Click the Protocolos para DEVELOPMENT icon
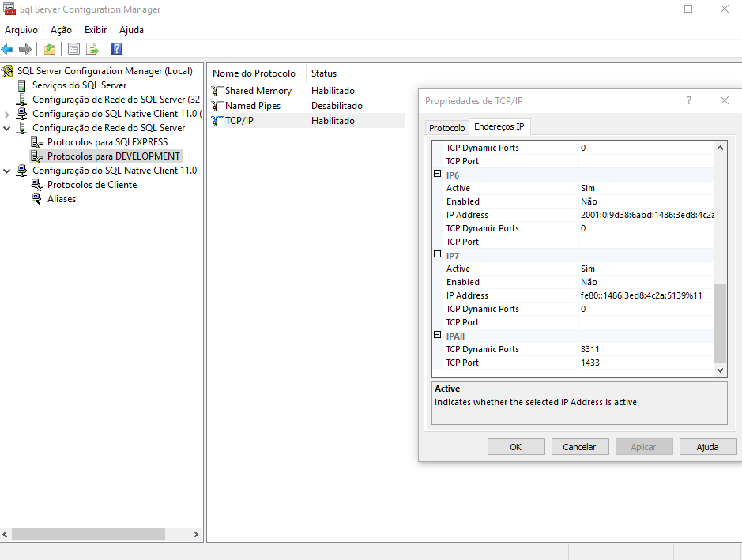The image size is (742, 560). (x=37, y=156)
